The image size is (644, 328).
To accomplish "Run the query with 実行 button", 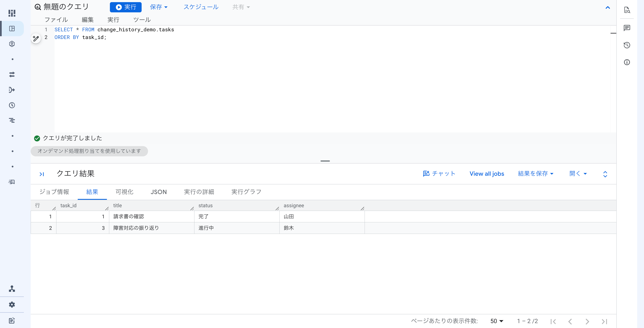I will [x=126, y=7].
